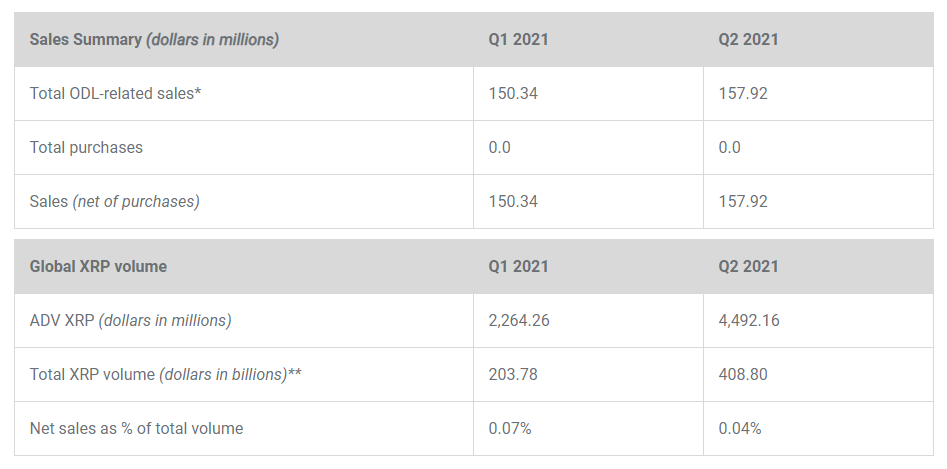Image resolution: width=947 pixels, height=469 pixels.
Task: Click the Sales Summary header cell
Action: pyautogui.click(x=154, y=40)
